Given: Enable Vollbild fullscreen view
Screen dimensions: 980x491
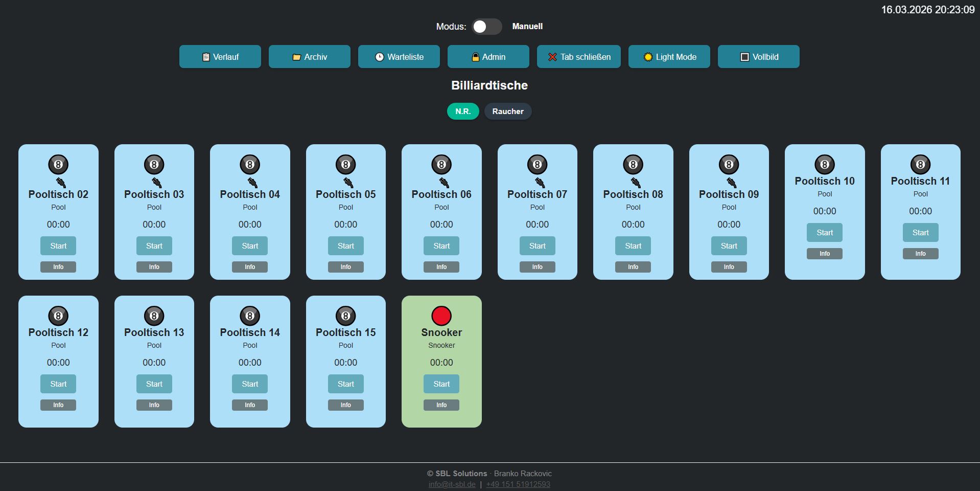Looking at the screenshot, I should [x=759, y=57].
